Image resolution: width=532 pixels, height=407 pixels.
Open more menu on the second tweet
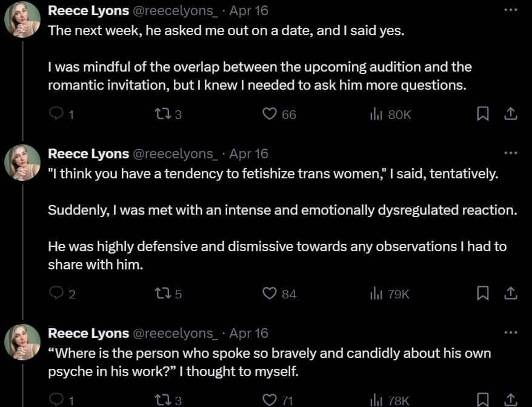point(511,153)
